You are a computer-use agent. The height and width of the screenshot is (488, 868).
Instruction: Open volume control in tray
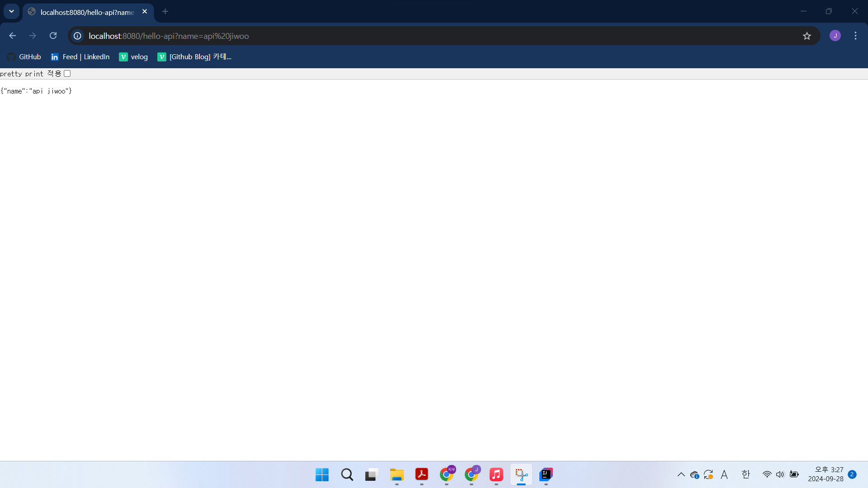[x=780, y=474]
